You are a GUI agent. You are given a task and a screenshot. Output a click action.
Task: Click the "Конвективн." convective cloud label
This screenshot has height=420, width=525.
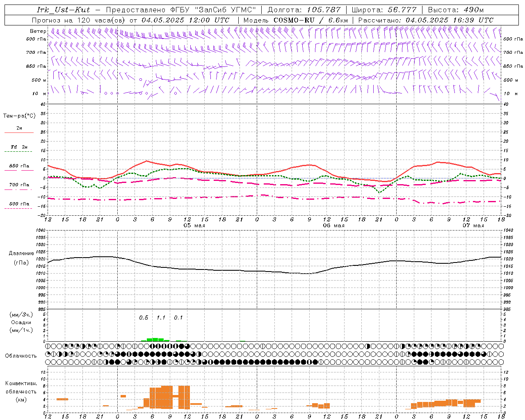tap(21, 383)
